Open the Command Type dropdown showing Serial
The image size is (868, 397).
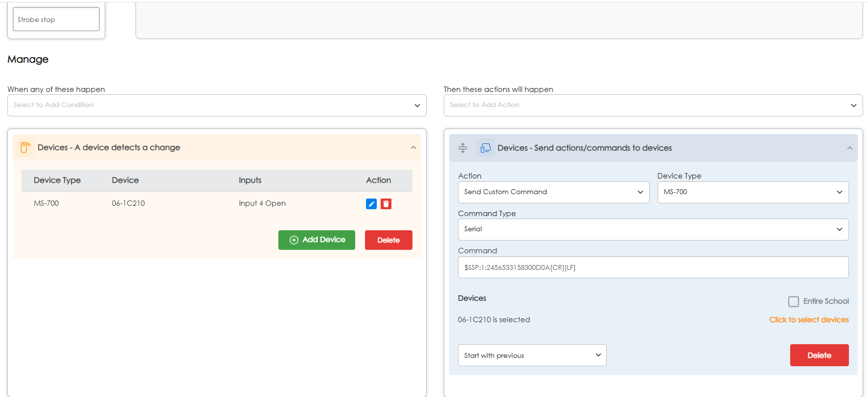pyautogui.click(x=653, y=229)
